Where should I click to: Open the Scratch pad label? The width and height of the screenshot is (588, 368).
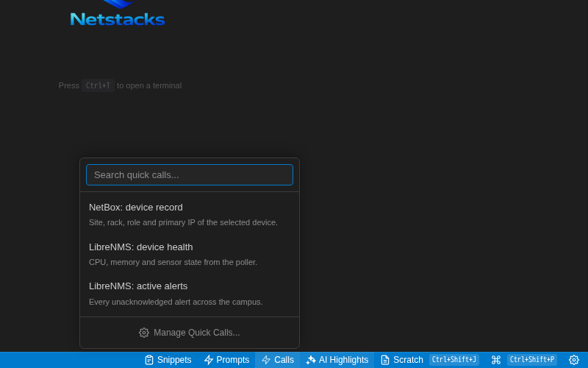point(408,360)
